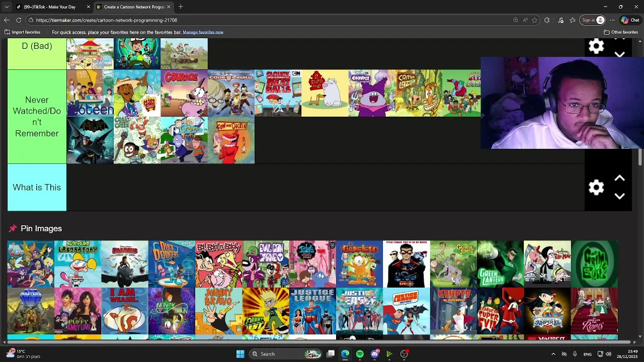644x362 pixels.
Task: Open clock showing 23:49 28/12/2025
Action: 628,354
